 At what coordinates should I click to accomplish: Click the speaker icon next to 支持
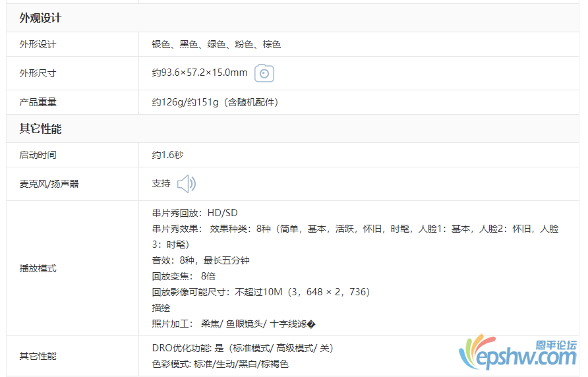(187, 184)
